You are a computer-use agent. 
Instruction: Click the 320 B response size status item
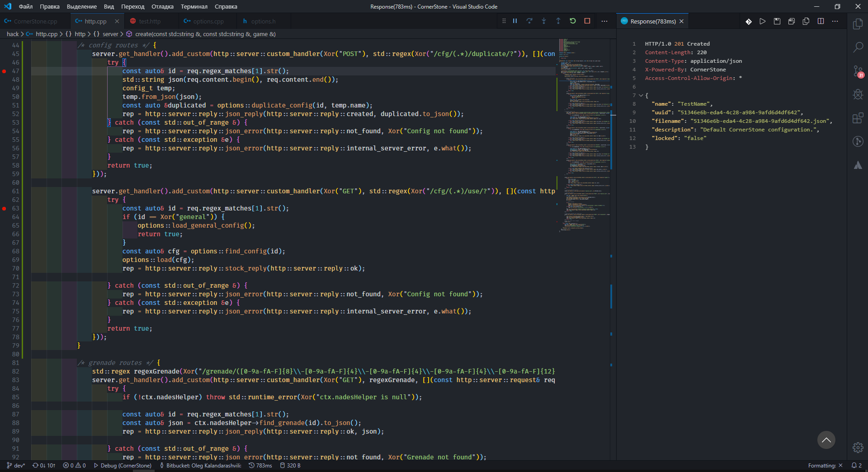pos(290,465)
